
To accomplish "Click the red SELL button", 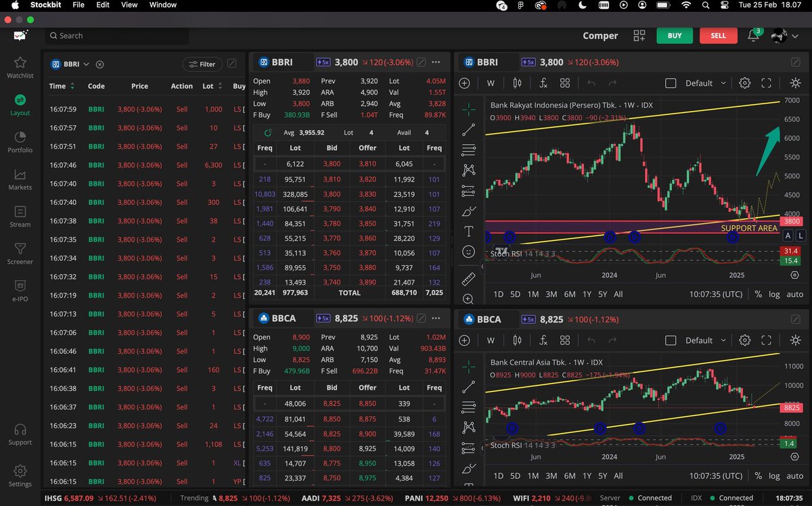I will [719, 36].
